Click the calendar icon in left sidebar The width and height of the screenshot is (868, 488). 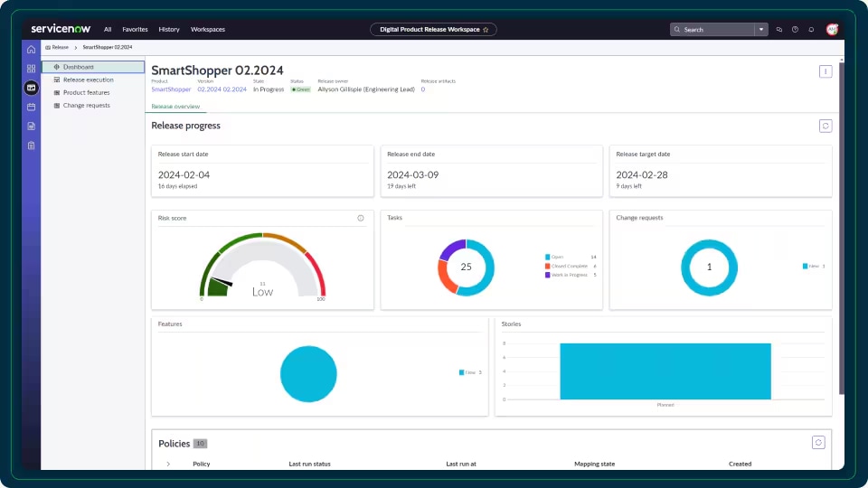coord(32,107)
